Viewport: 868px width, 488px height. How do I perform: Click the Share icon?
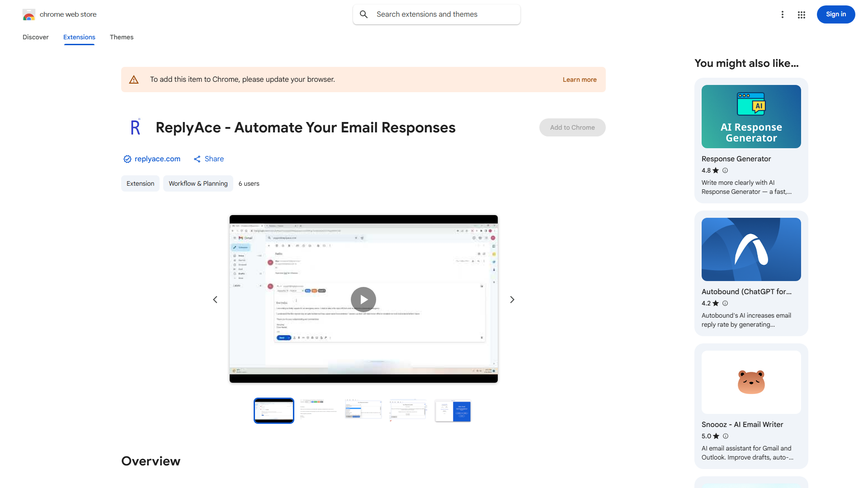pos(197,159)
